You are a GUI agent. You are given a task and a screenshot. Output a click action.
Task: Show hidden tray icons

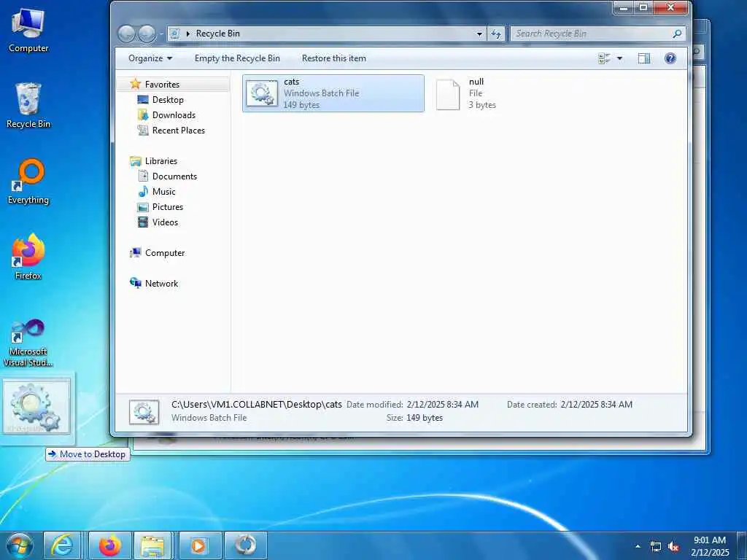[638, 546]
